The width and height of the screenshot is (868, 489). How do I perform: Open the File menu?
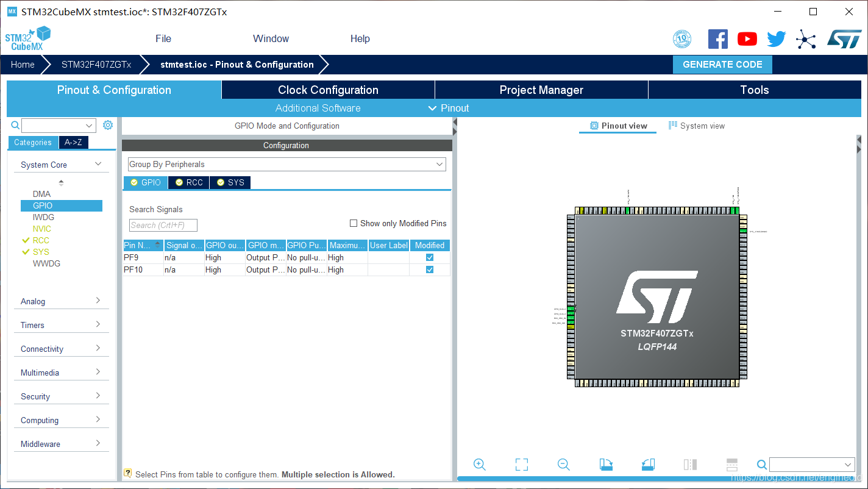click(163, 38)
